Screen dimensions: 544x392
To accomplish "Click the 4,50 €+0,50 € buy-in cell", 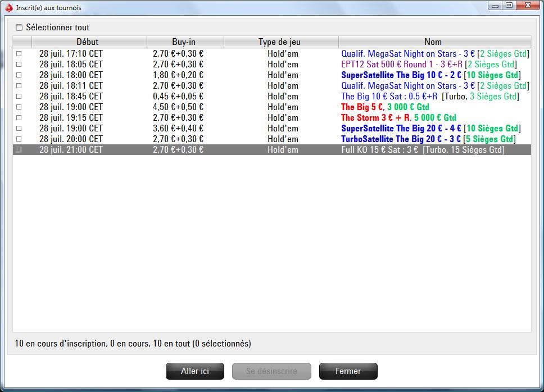I will coord(178,107).
